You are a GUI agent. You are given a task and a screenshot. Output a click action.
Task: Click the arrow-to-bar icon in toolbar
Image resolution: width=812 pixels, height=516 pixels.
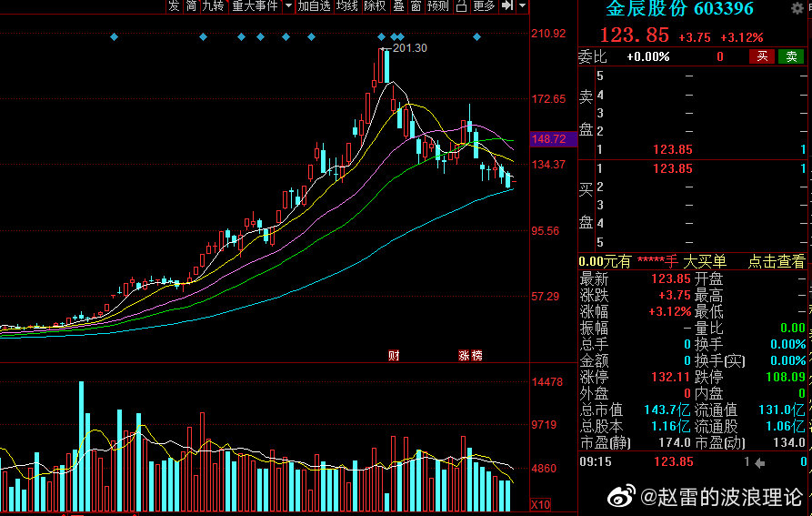click(x=507, y=6)
